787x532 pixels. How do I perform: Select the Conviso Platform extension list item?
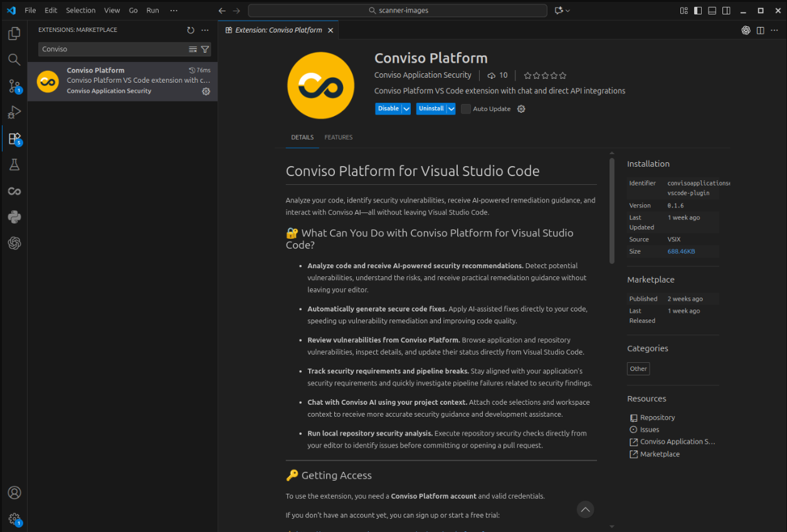122,81
